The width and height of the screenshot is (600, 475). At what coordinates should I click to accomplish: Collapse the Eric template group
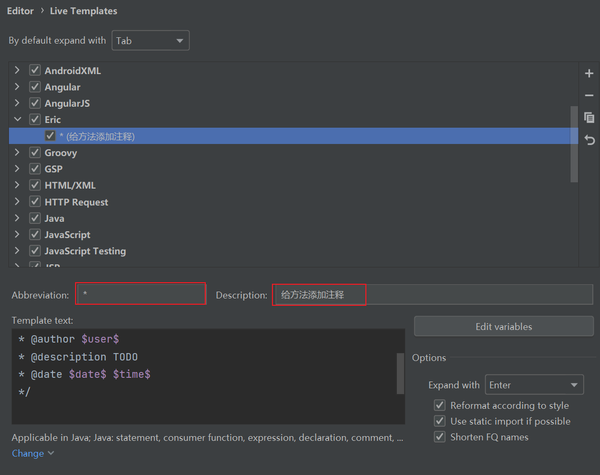(x=17, y=119)
